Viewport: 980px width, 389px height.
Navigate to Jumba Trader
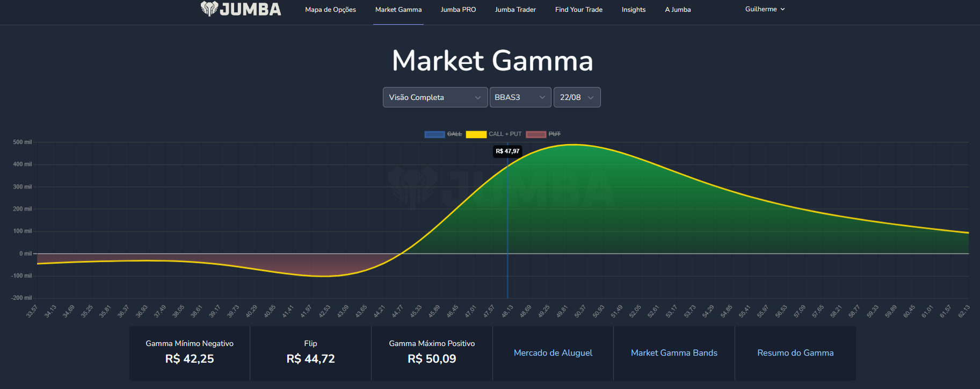pyautogui.click(x=516, y=10)
